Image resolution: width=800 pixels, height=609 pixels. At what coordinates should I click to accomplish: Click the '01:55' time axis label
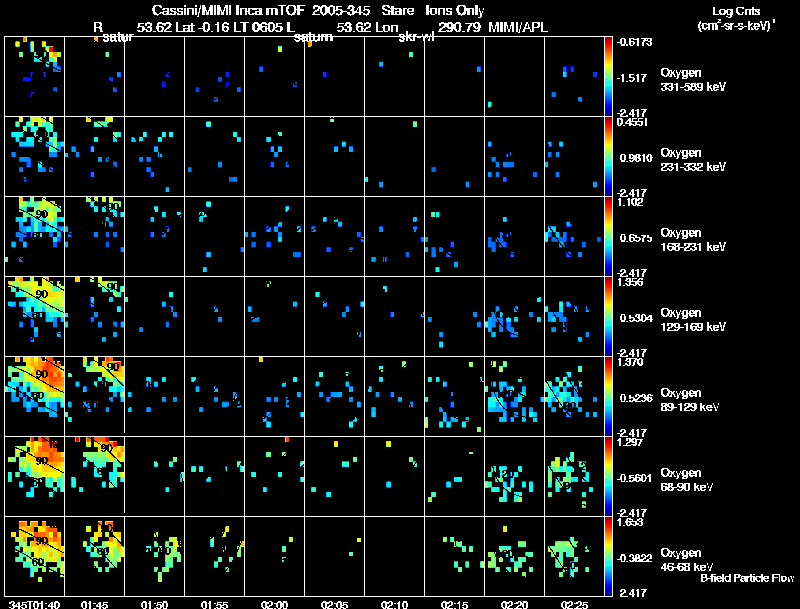point(214,604)
